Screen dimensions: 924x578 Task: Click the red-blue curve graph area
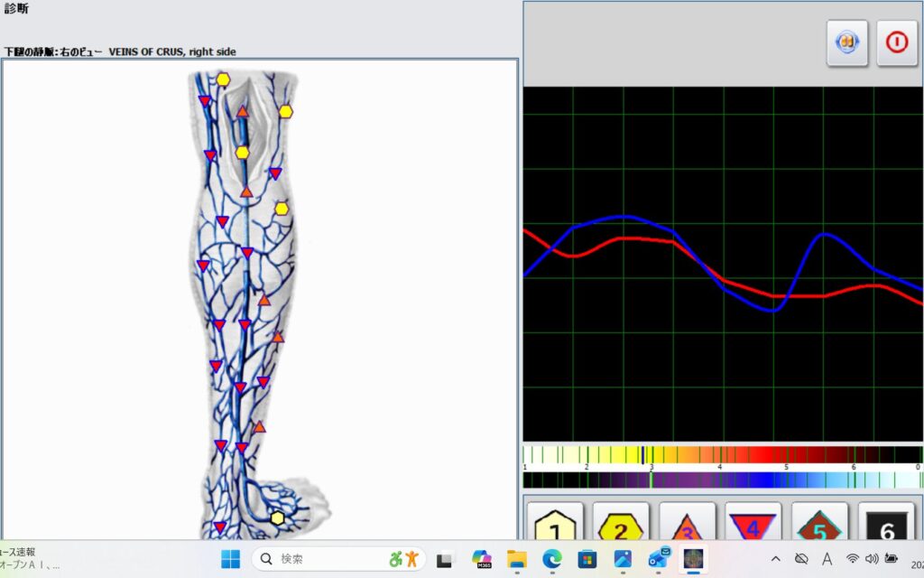pos(723,264)
